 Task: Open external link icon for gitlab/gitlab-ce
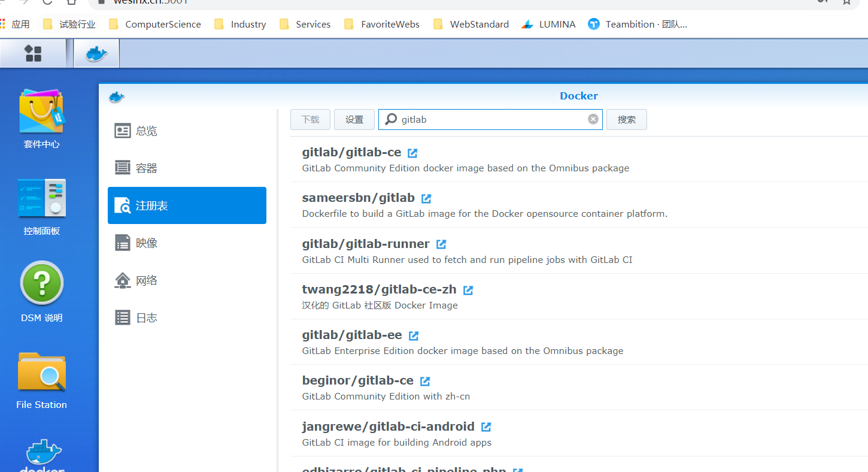pyautogui.click(x=412, y=153)
